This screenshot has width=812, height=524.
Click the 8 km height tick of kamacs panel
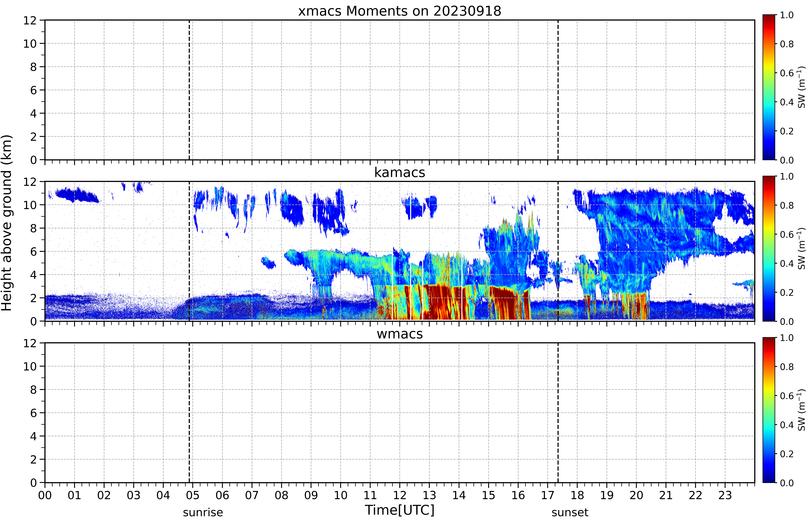[x=33, y=228]
